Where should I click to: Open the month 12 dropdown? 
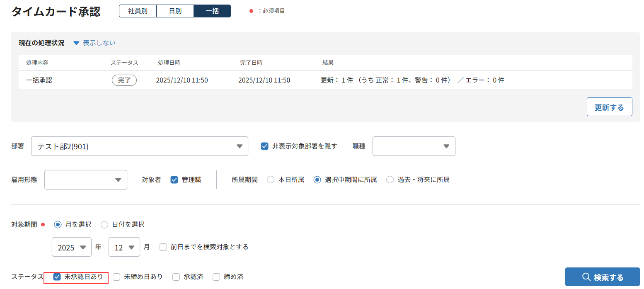point(124,248)
